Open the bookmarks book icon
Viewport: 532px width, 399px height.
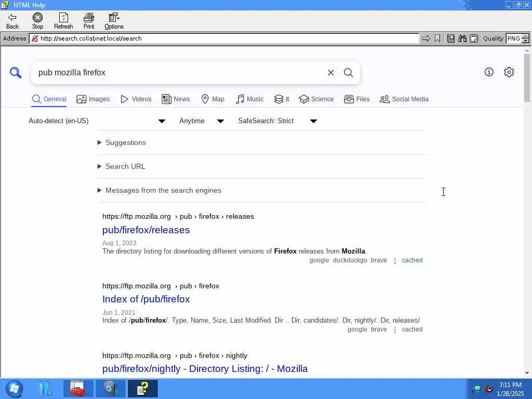click(x=450, y=38)
